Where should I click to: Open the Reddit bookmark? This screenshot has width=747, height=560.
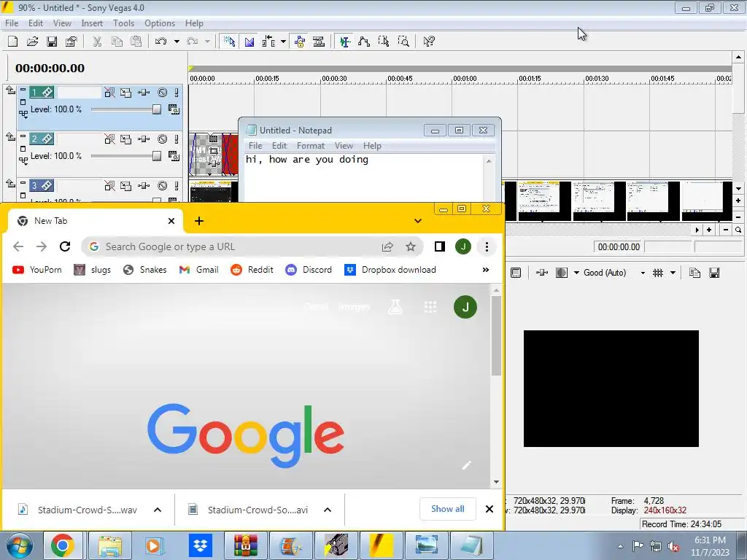252,270
